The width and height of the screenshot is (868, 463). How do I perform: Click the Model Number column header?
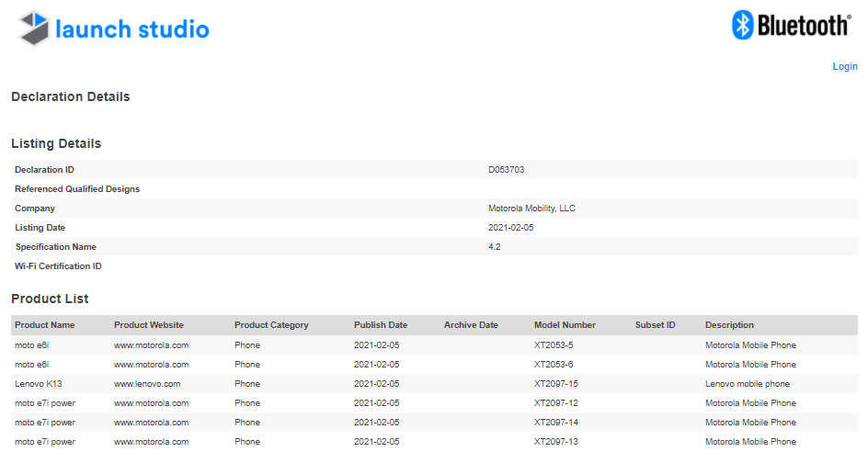[x=565, y=325]
